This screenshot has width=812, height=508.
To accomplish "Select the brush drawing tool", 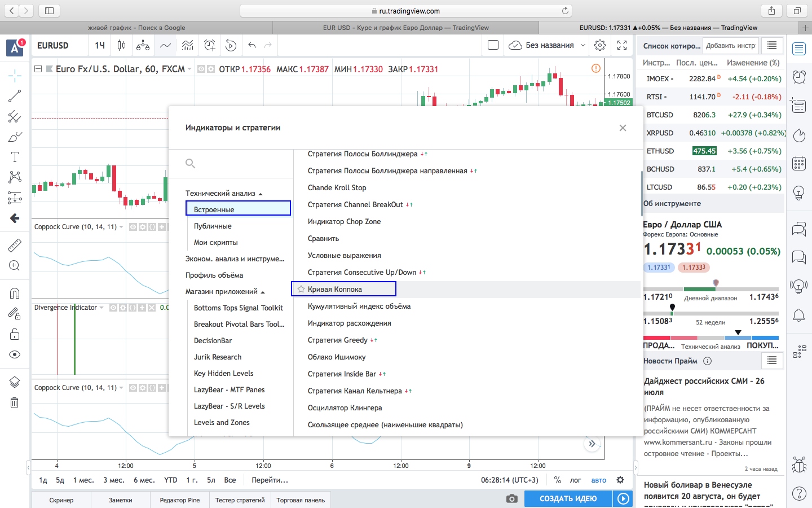I will [15, 137].
